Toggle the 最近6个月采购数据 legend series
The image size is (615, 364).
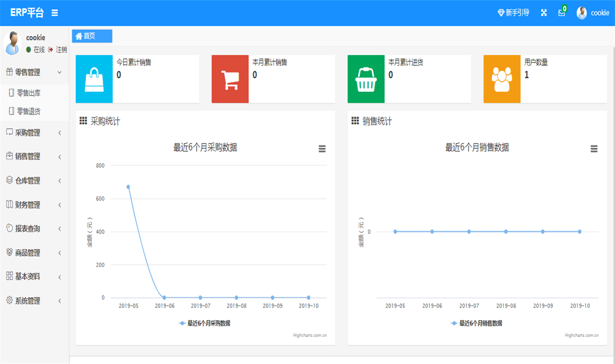205,323
